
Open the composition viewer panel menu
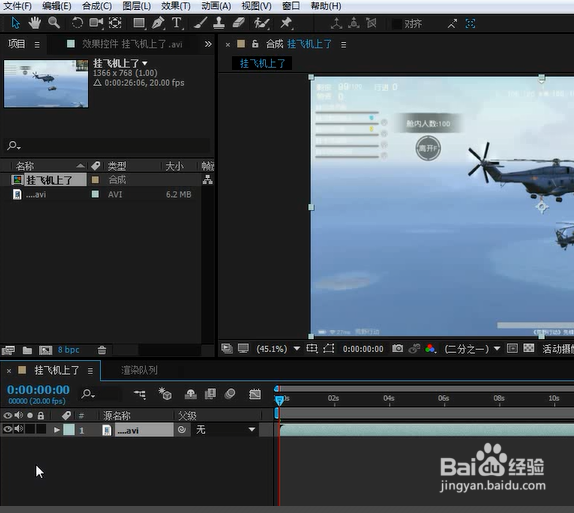click(343, 45)
